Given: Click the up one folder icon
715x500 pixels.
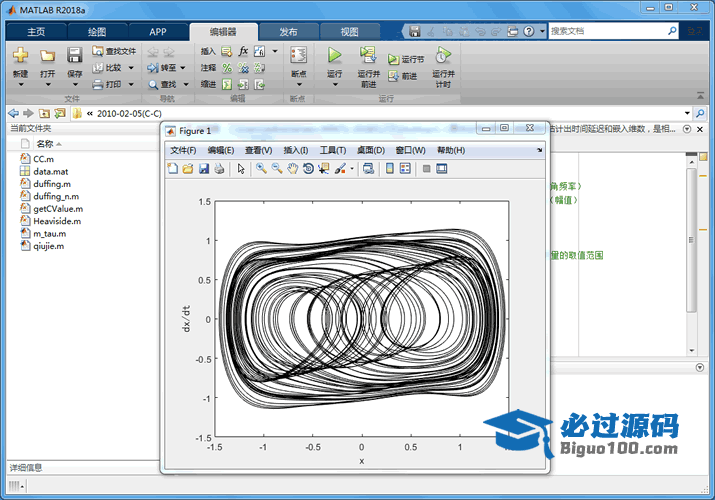Looking at the screenshot, I should pyautogui.click(x=44, y=113).
